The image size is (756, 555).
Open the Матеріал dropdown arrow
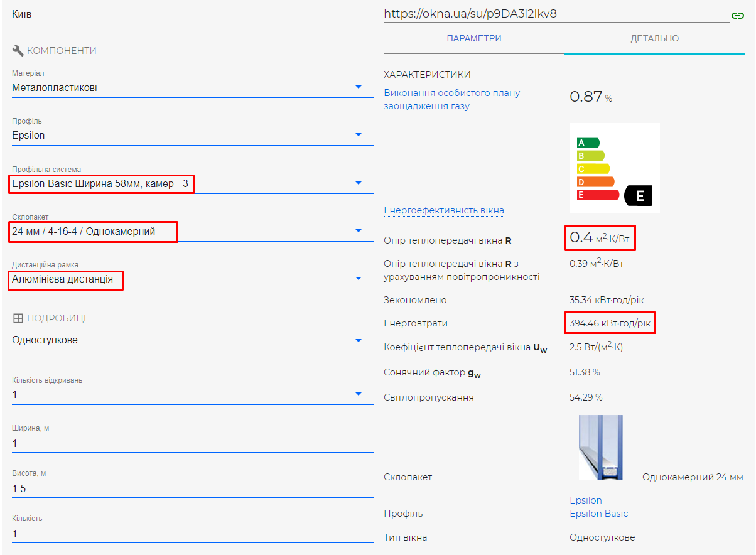pyautogui.click(x=359, y=87)
